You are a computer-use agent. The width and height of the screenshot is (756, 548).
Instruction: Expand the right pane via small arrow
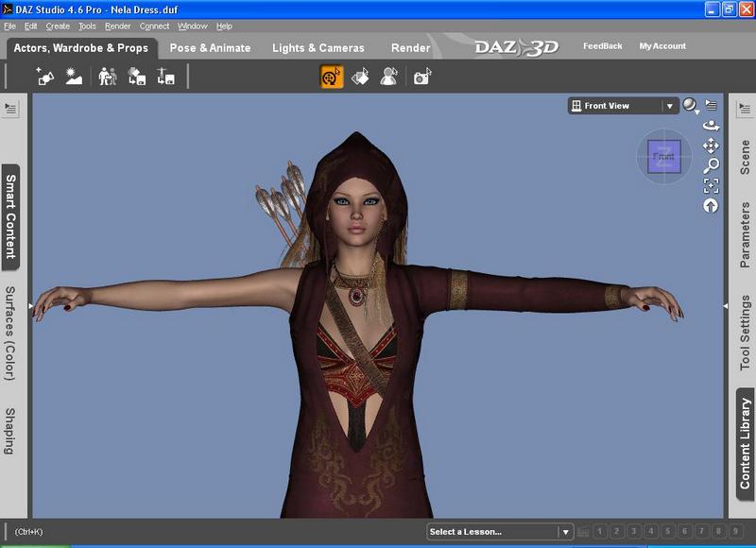click(x=726, y=305)
